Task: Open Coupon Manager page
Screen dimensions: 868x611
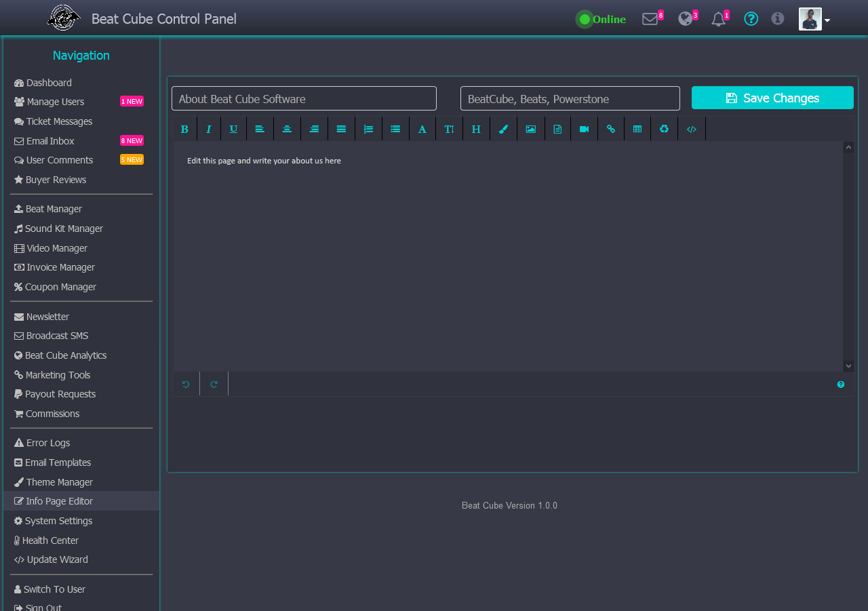Action: tap(55, 287)
